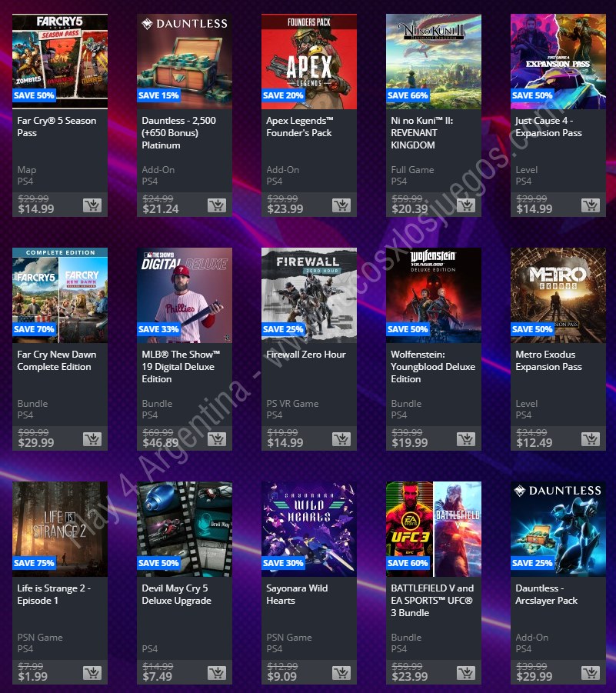This screenshot has width=616, height=693.
Task: Click Dauntless - Arcslayer Pack title link
Action: pos(546,594)
